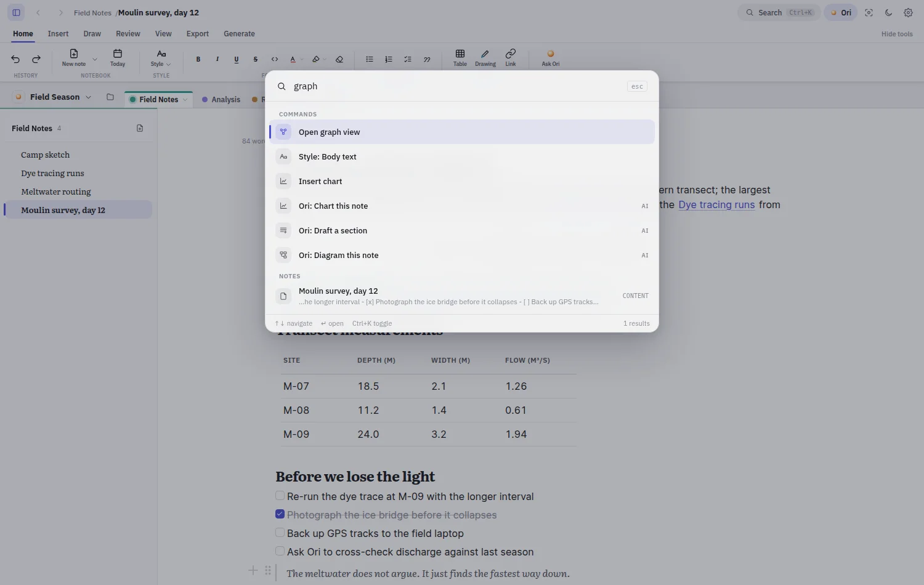The image size is (924, 585).
Task: Open Camp sketch note in sidebar
Action: (x=78, y=155)
